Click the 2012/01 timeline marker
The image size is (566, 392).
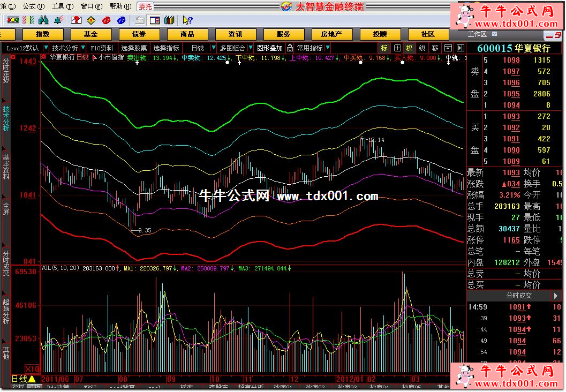pos(351,379)
